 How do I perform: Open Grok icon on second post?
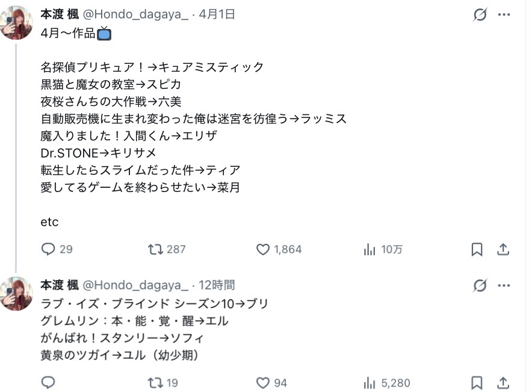click(x=480, y=285)
